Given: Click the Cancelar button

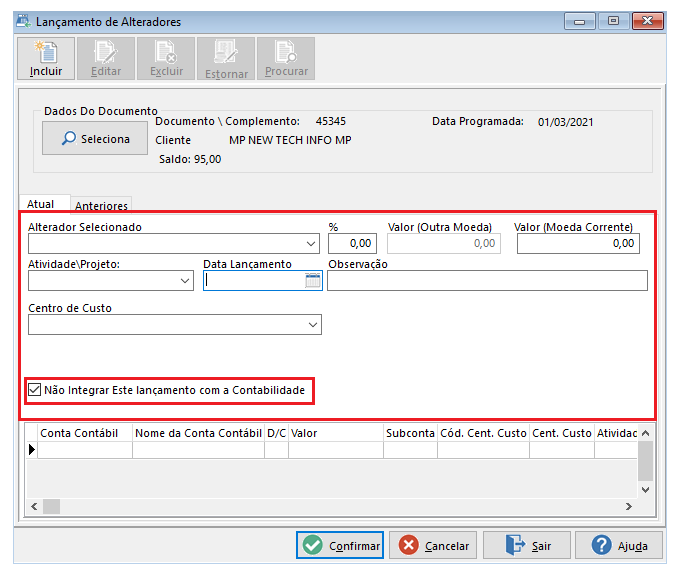Looking at the screenshot, I should pos(433,545).
